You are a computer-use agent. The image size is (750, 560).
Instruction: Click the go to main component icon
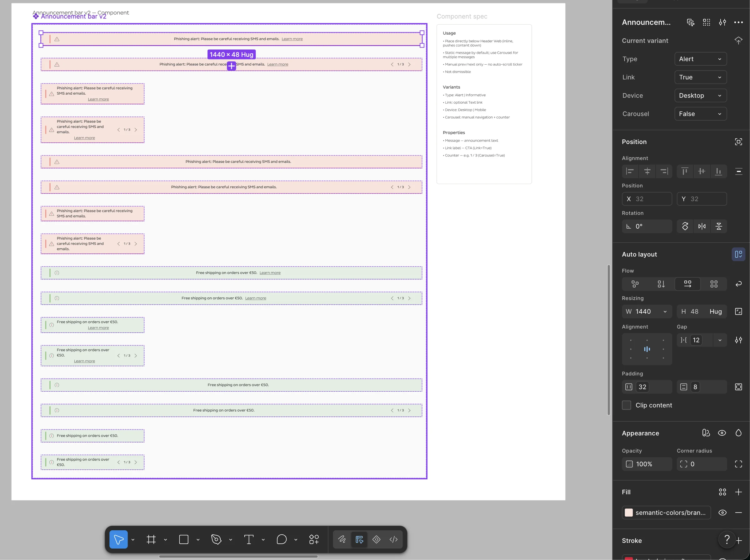click(x=691, y=22)
